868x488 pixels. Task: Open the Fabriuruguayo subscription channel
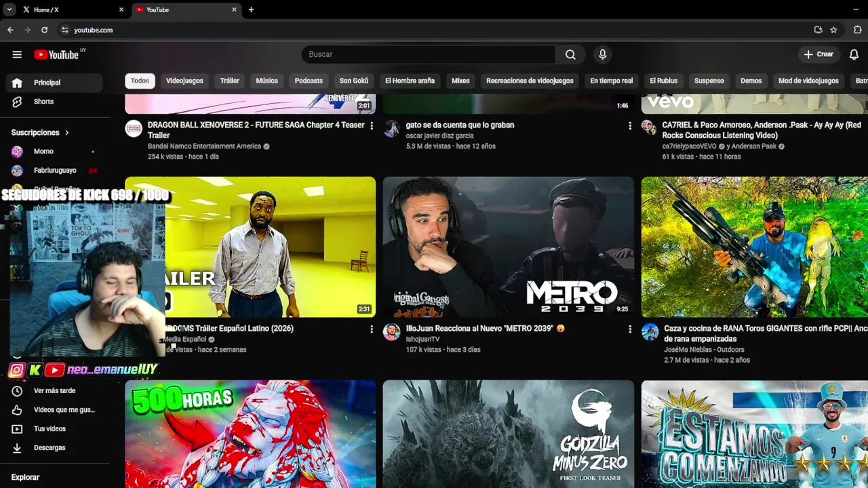[54, 171]
